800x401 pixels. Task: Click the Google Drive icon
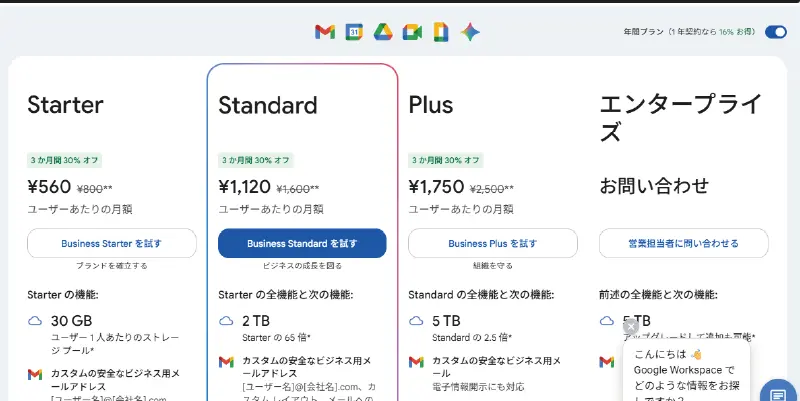(382, 32)
